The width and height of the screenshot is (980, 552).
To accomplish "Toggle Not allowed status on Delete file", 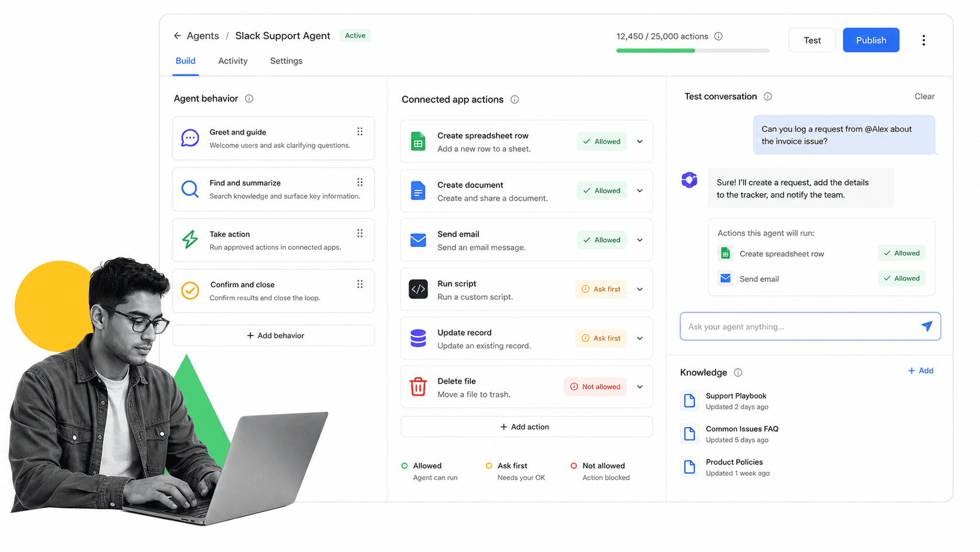I will pos(596,387).
